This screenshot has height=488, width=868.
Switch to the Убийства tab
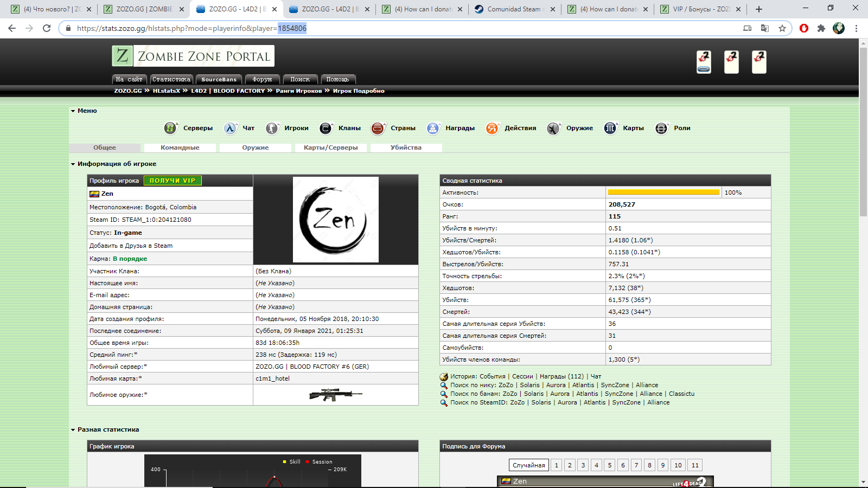406,147
